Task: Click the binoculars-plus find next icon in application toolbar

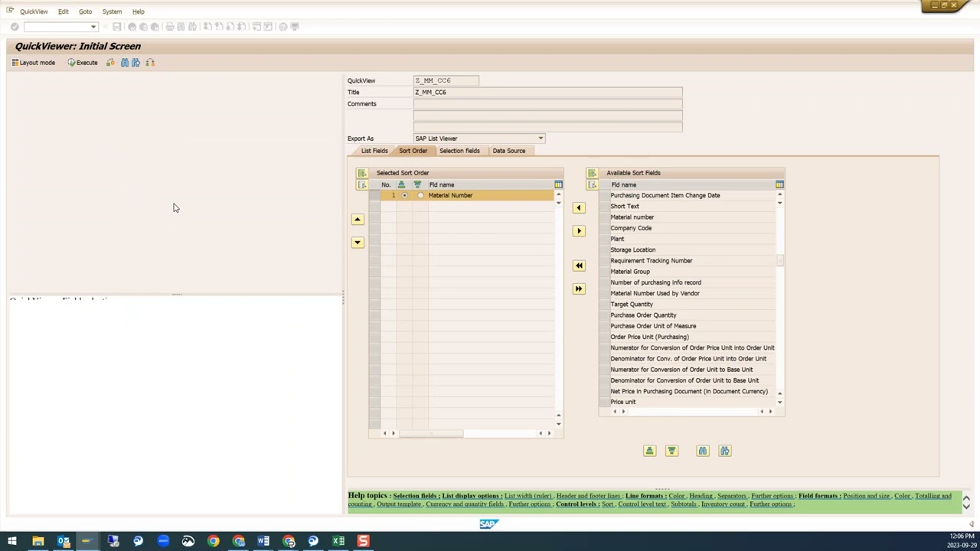Action: (136, 63)
